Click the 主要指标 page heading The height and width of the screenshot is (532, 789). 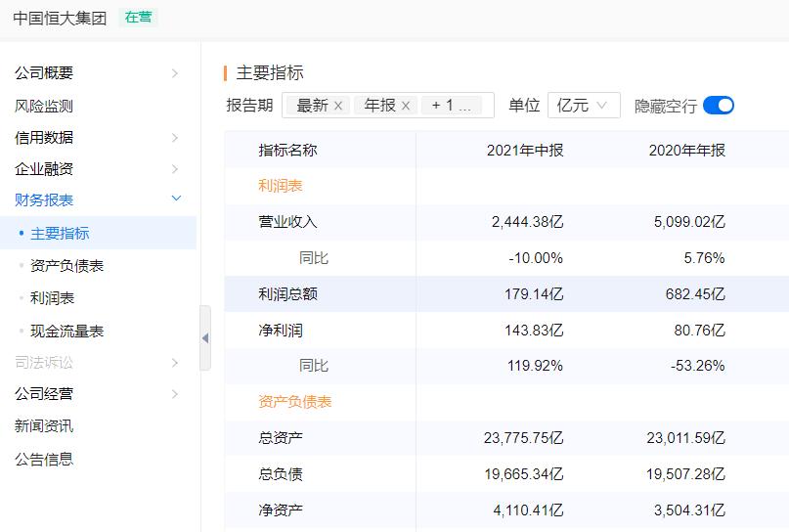pos(270,73)
